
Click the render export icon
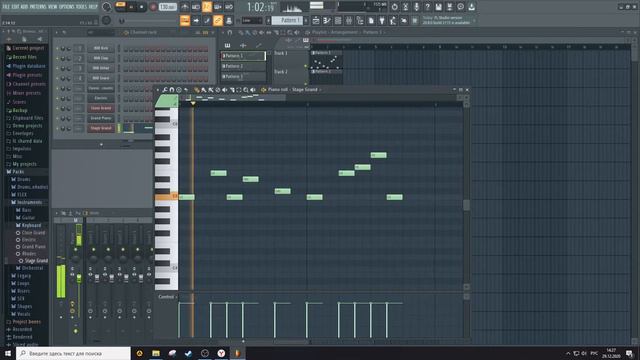click(449, 7)
